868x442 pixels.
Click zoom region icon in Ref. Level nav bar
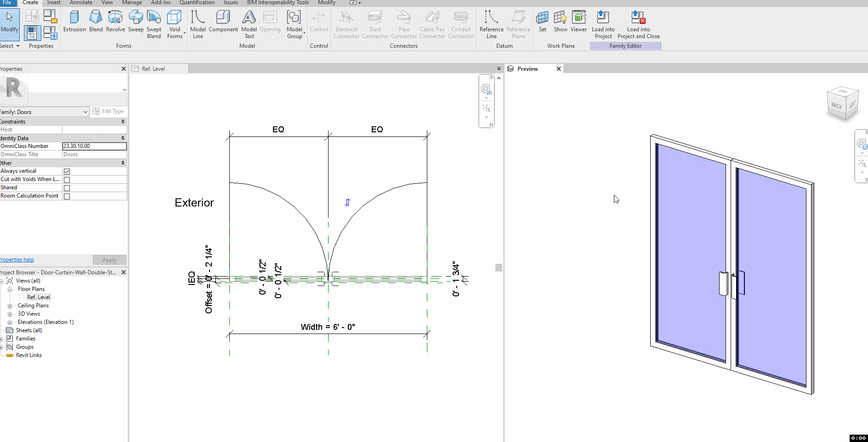(x=486, y=109)
